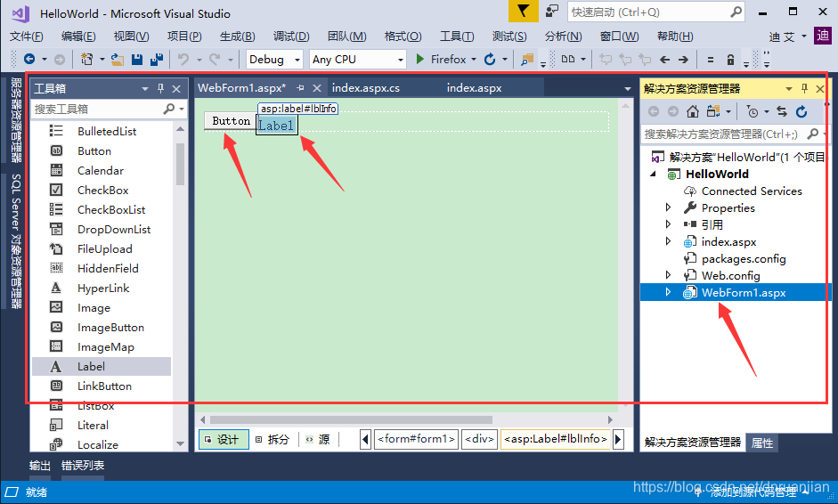
Task: Close the Toolbox panel
Action: pos(176,89)
